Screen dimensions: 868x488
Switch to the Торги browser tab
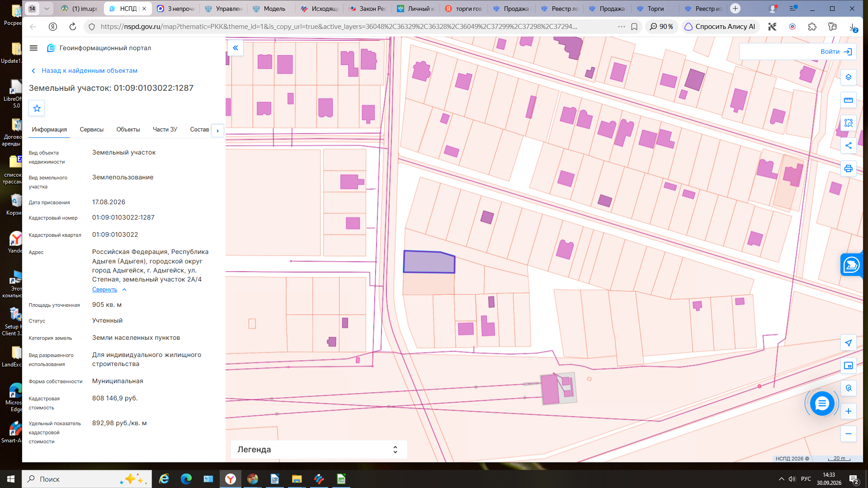656,9
